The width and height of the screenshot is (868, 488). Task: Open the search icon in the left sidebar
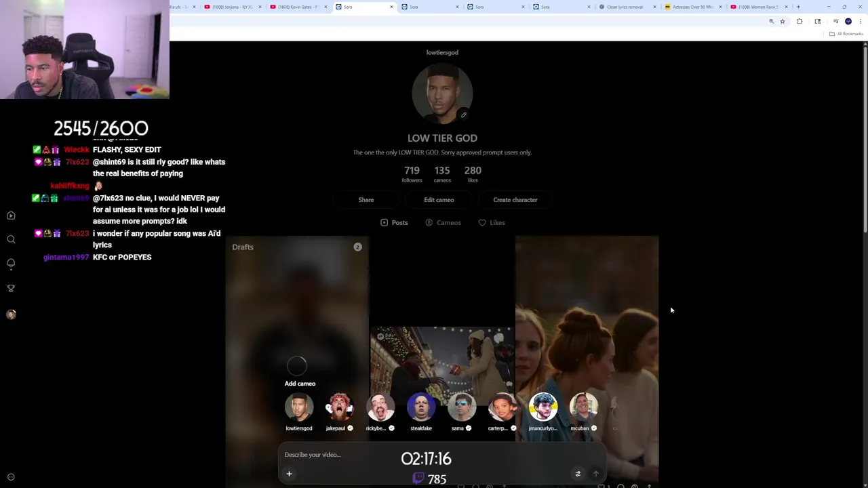tap(11, 239)
